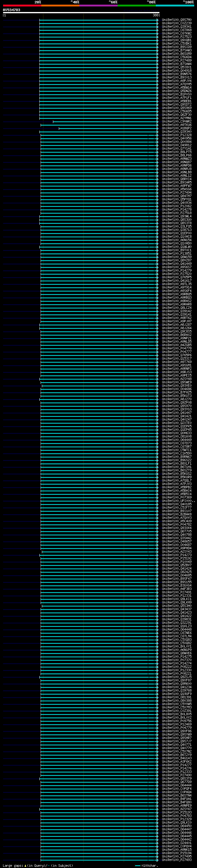This screenshot has width=197, height=868.
Task: Open hit UniRef100_Q9S7M0
Action: 177,20
